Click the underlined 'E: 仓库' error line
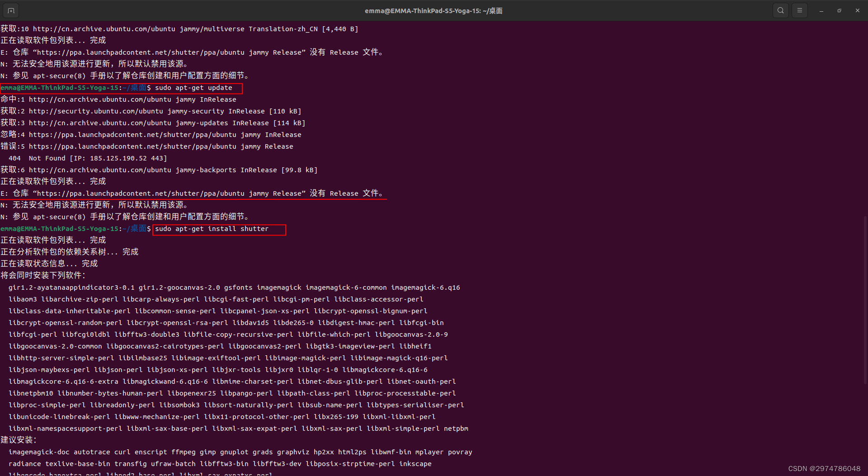 click(x=192, y=193)
